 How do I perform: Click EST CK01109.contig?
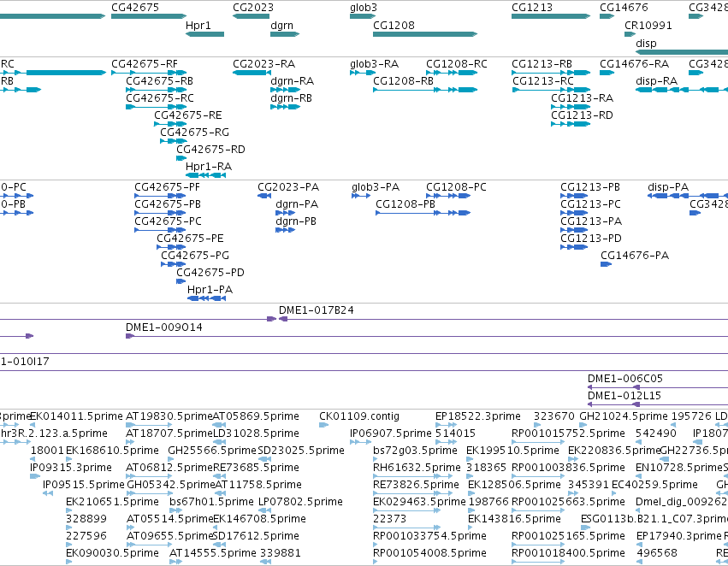pyautogui.click(x=359, y=416)
